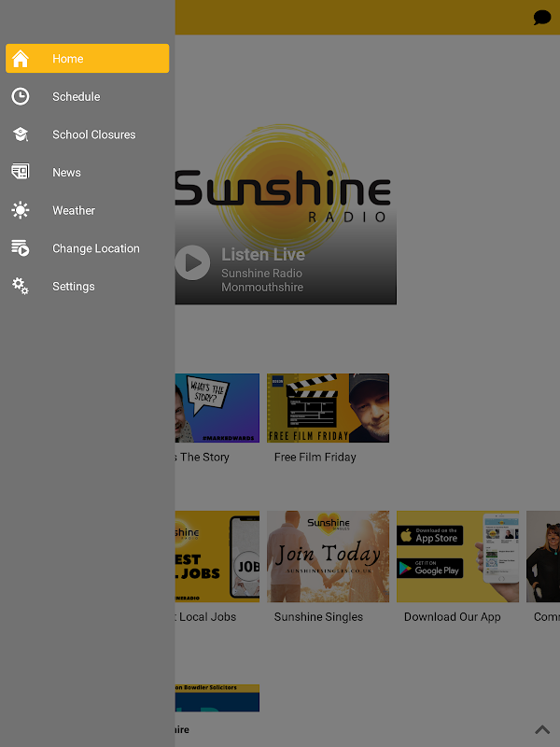The image size is (560, 747).
Task: Click the School Closures graduation cap icon
Action: [21, 134]
